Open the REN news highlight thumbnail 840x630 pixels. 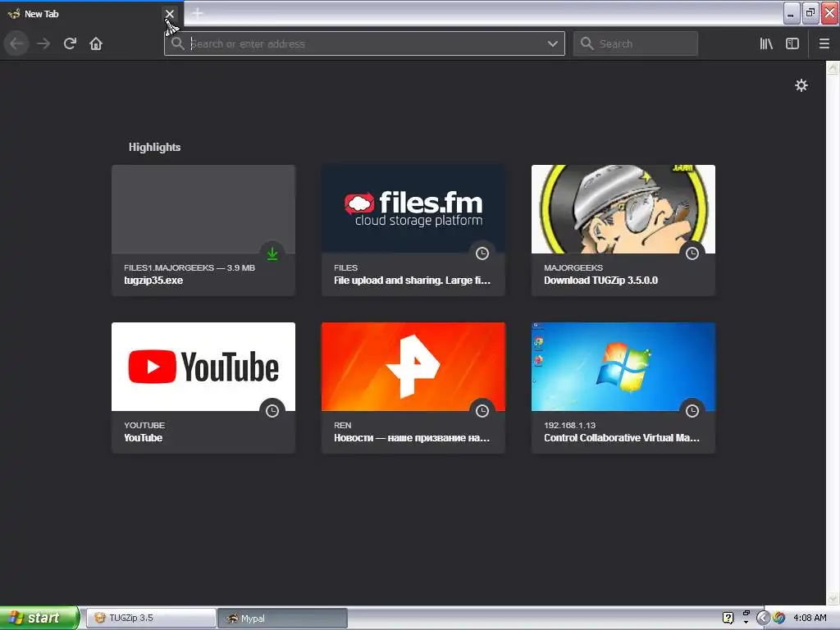413,367
